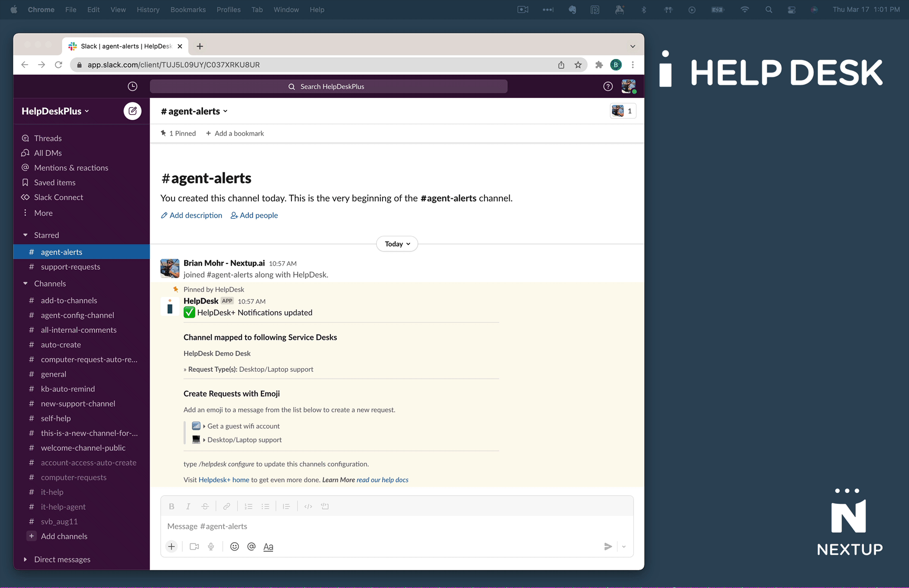Open the Today date dropdown
The width and height of the screenshot is (909, 588).
(x=397, y=244)
